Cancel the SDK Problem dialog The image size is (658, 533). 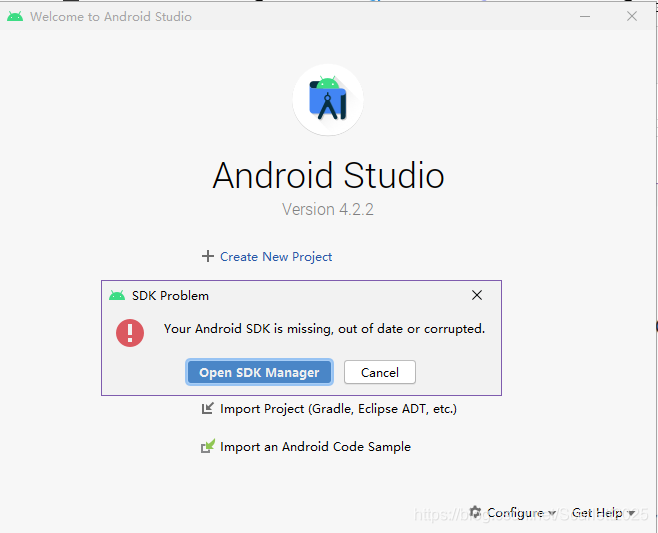[x=380, y=372]
